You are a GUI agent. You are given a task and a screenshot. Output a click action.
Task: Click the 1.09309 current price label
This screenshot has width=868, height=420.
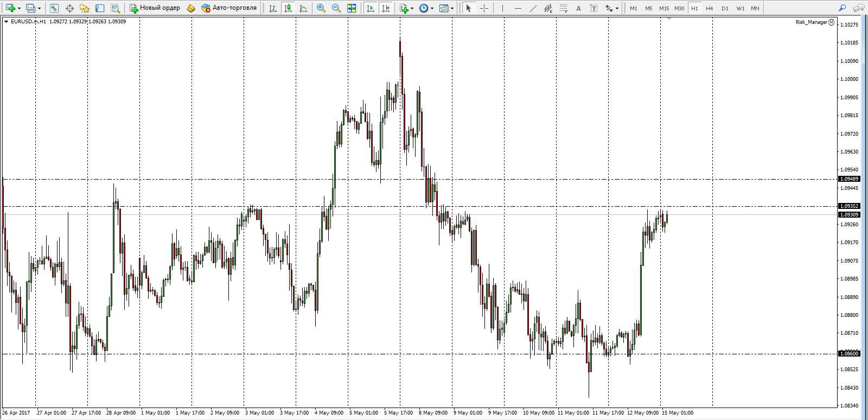point(850,215)
